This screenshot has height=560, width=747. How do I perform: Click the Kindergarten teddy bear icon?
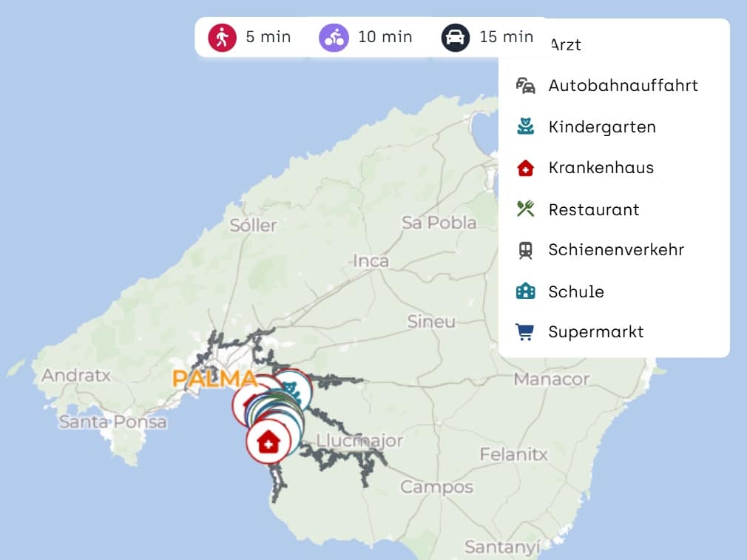click(x=525, y=126)
